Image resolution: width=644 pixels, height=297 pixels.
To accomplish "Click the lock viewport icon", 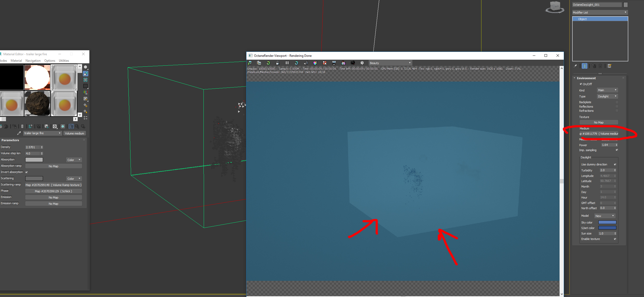I will click(x=278, y=63).
